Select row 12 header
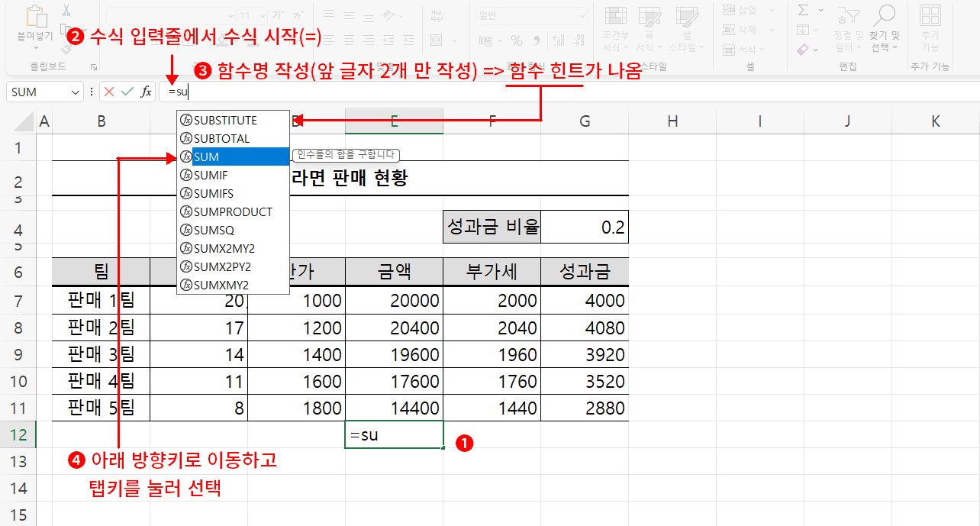The image size is (980, 526). click(x=18, y=434)
